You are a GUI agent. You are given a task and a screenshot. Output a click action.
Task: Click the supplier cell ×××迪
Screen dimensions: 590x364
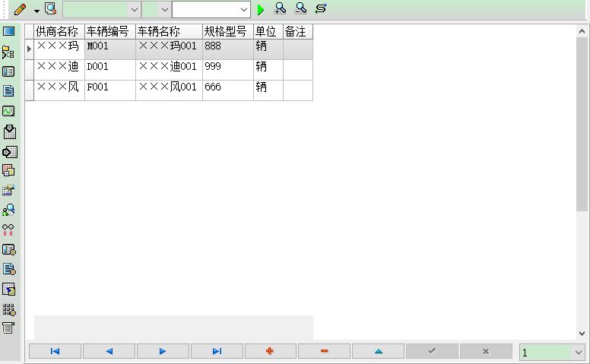pos(59,70)
